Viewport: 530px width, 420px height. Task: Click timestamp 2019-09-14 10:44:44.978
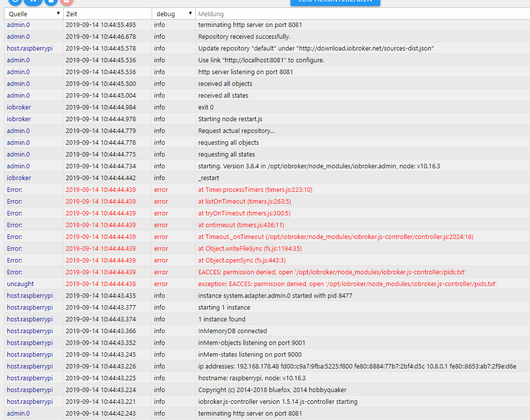101,119
